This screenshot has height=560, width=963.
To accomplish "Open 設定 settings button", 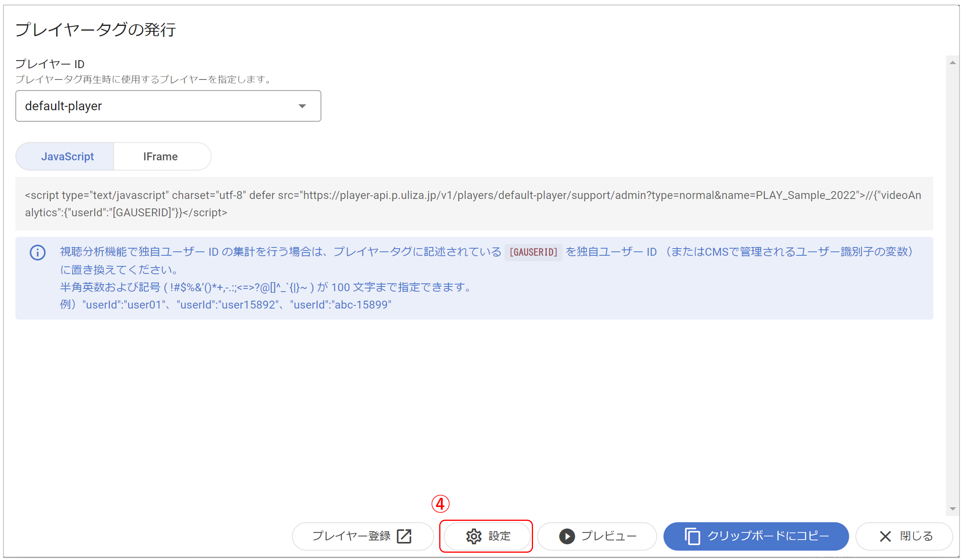I will [487, 536].
